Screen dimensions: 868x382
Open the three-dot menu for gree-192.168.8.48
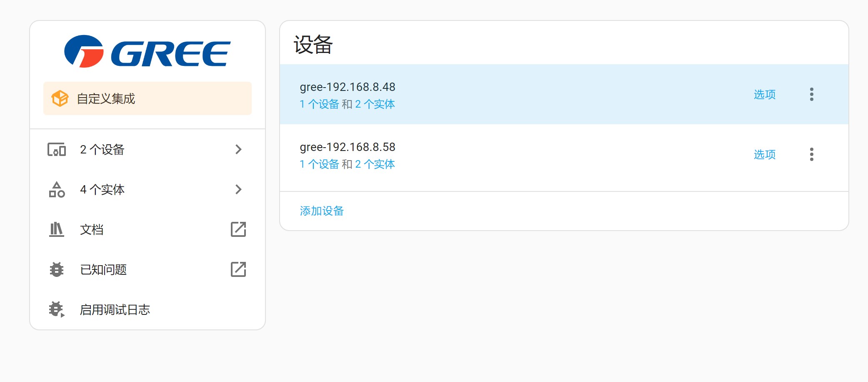coord(812,95)
